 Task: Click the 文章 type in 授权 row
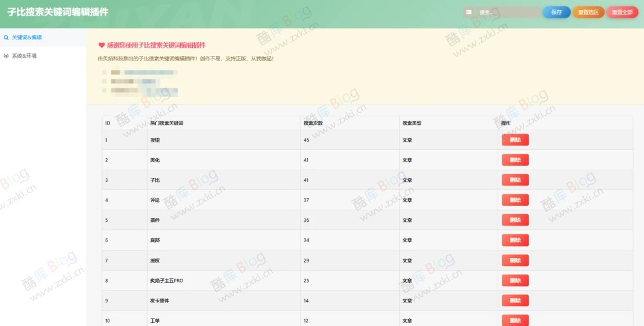407,261
